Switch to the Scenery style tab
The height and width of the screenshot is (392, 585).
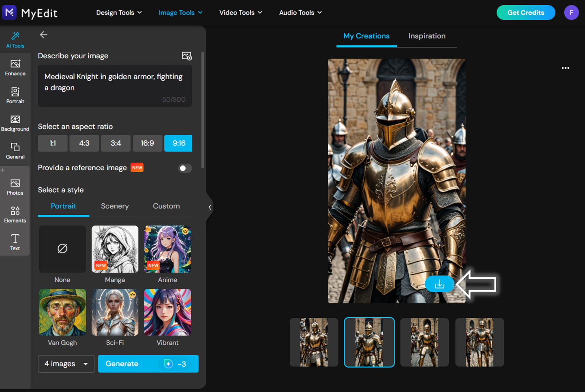115,206
